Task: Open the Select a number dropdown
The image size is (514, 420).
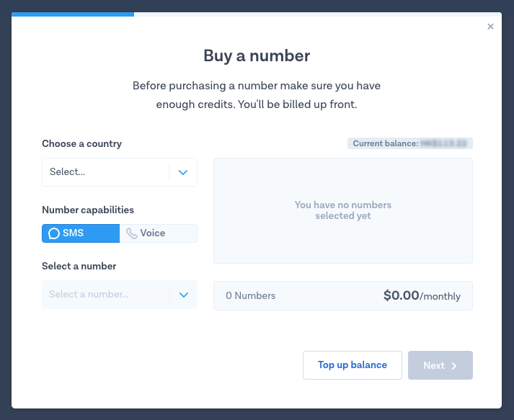Action: click(105, 295)
